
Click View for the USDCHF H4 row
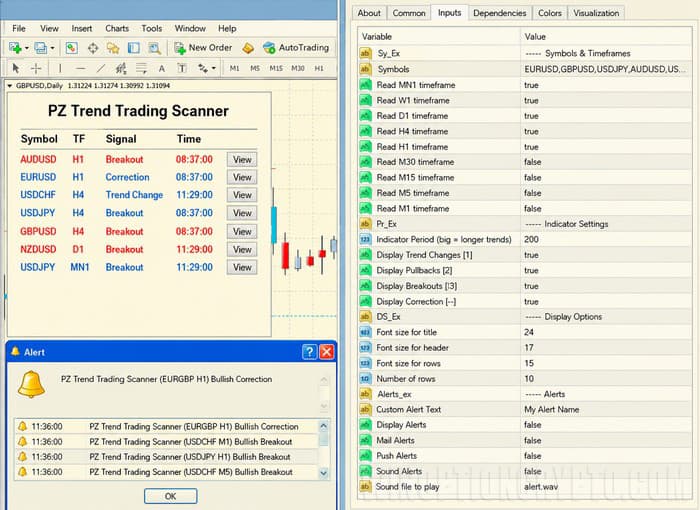[242, 195]
